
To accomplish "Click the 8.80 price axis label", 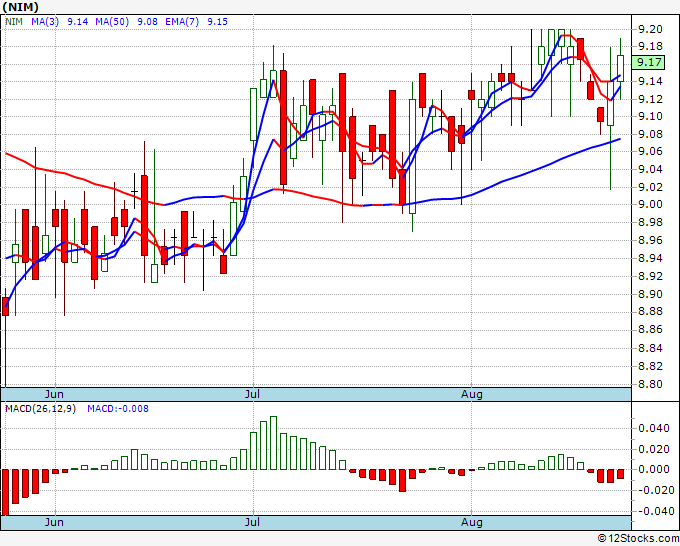I will (x=650, y=384).
